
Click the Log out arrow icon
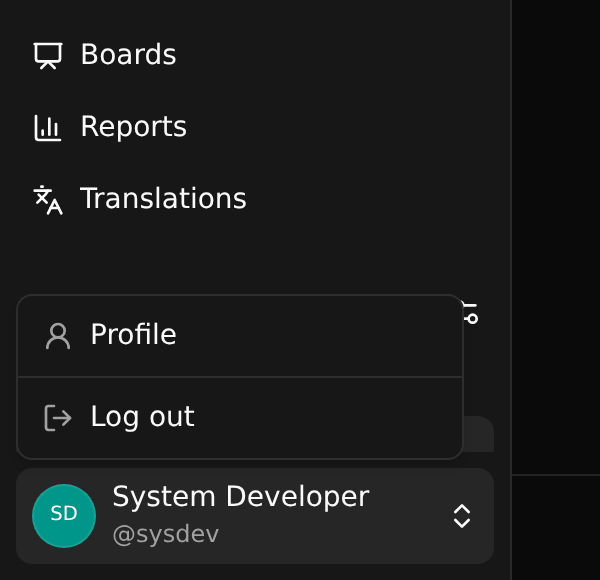[58, 418]
